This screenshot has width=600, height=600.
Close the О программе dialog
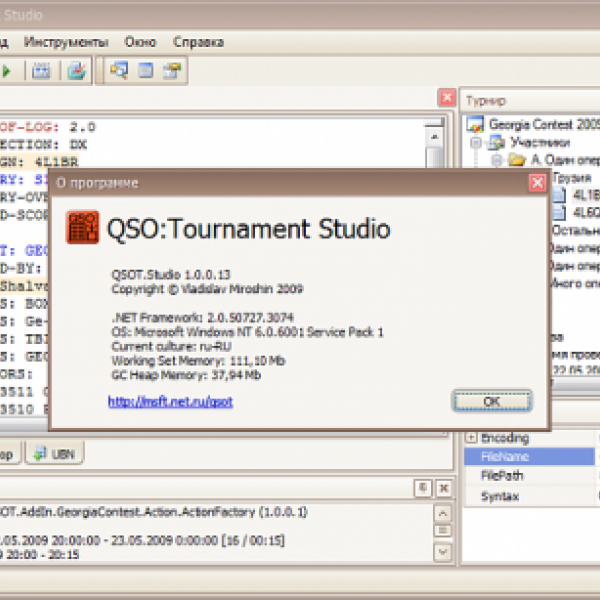click(x=537, y=183)
